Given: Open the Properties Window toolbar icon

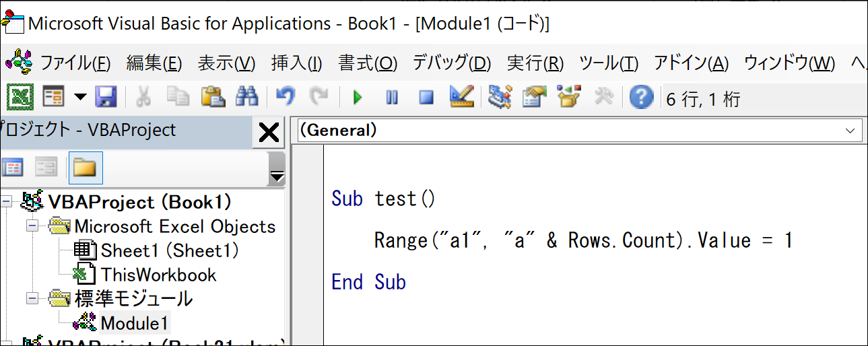Looking at the screenshot, I should [535, 98].
